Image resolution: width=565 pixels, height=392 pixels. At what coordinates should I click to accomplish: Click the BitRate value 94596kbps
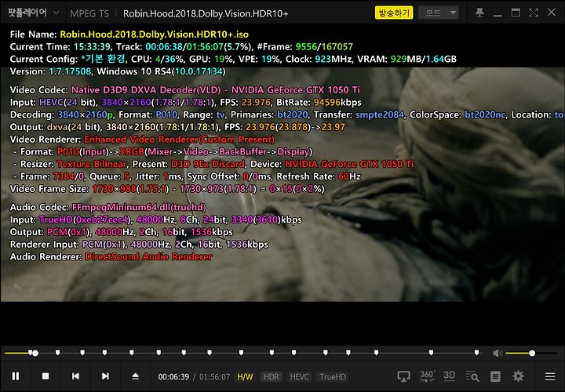click(337, 103)
